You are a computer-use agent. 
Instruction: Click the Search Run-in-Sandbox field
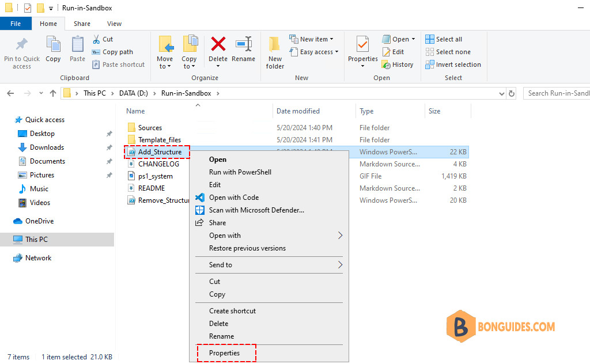(x=557, y=93)
